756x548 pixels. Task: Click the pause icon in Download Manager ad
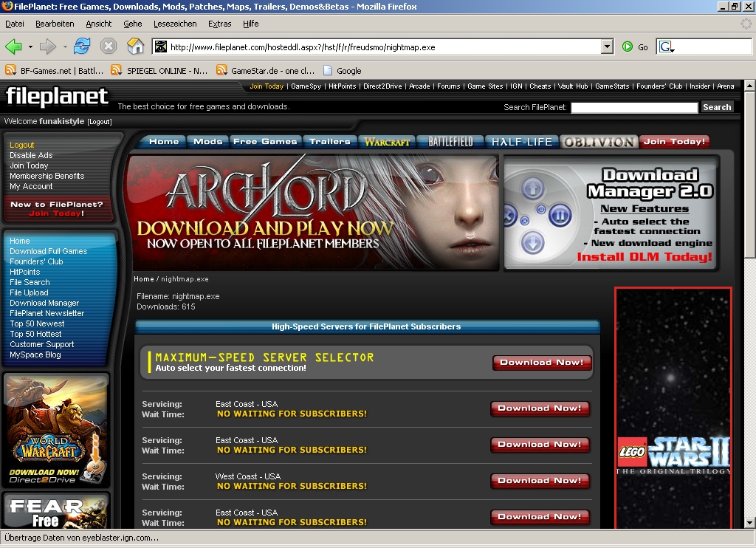(560, 216)
